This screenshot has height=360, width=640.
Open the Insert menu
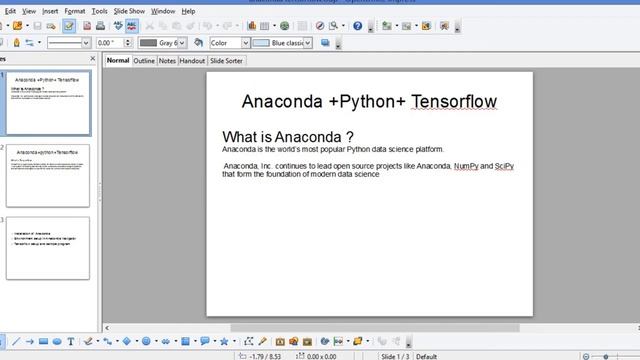click(50, 11)
